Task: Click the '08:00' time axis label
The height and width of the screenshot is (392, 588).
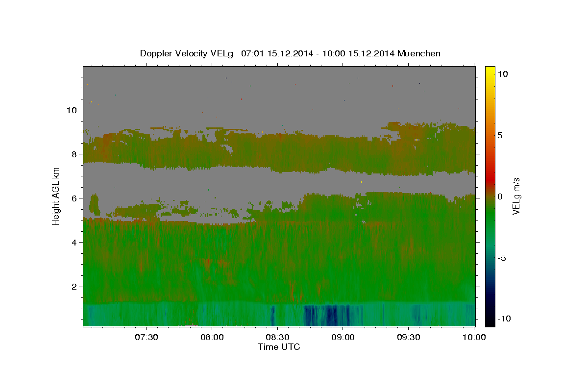Action: (x=212, y=337)
